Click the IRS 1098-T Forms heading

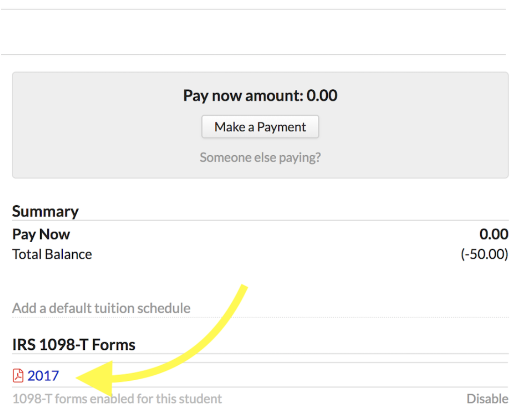point(73,345)
